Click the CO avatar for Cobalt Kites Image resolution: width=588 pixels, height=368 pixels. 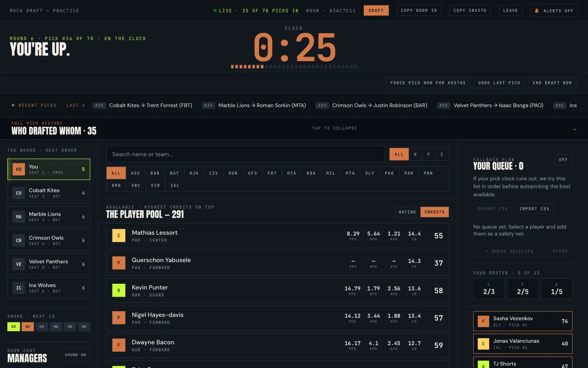click(x=19, y=193)
